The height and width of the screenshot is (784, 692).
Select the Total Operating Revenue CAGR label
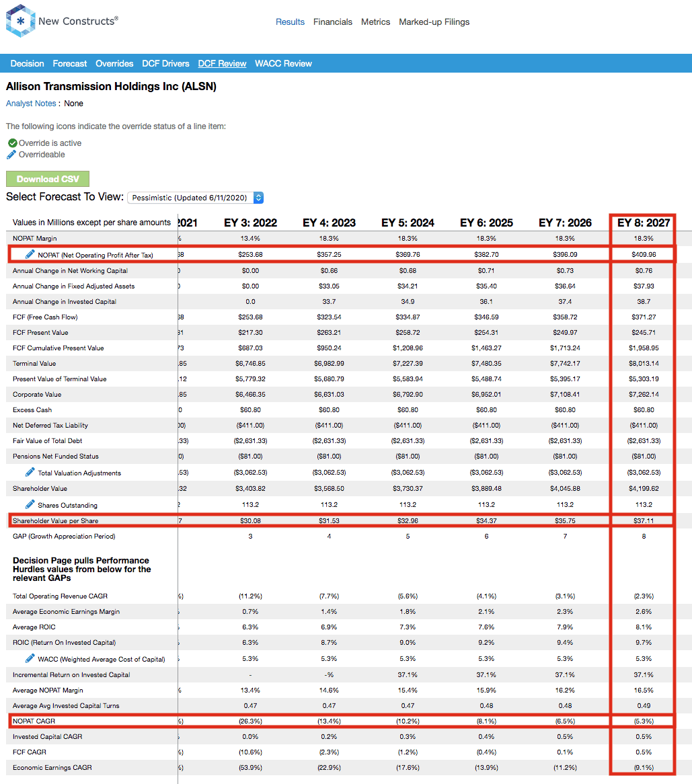point(60,596)
